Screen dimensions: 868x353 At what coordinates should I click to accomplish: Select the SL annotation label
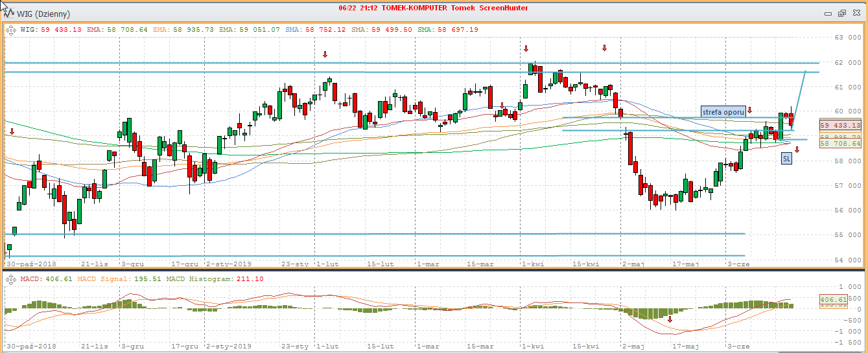pyautogui.click(x=786, y=158)
